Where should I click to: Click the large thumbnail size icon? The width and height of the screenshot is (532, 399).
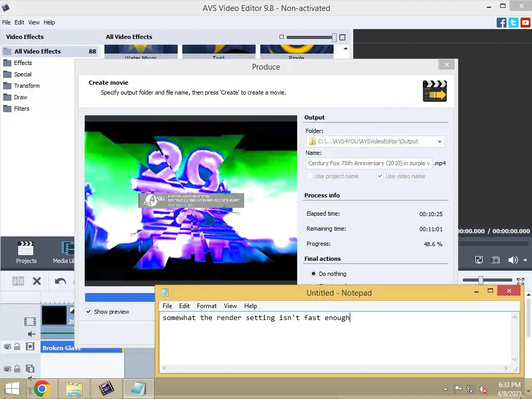(x=342, y=37)
